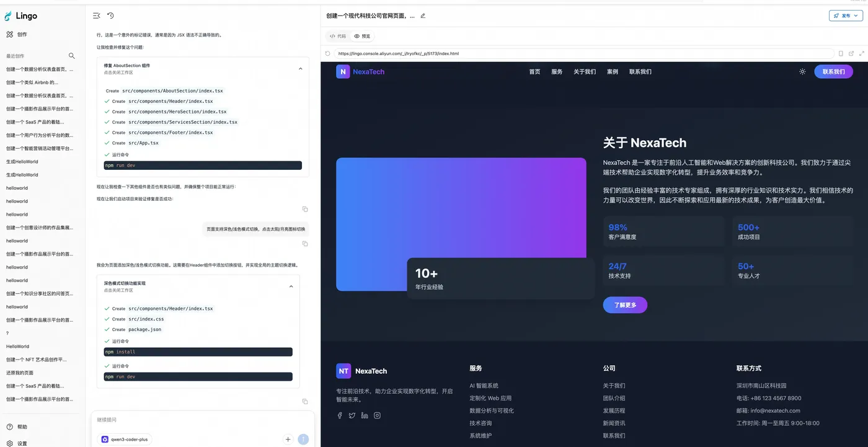
Task: Click the edit pencil beside project title
Action: 423,15
